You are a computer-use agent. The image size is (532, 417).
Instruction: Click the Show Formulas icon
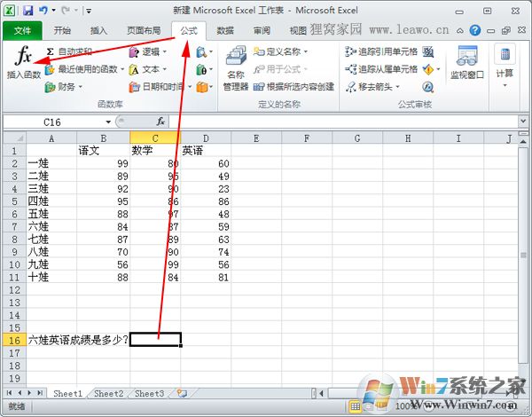point(428,51)
